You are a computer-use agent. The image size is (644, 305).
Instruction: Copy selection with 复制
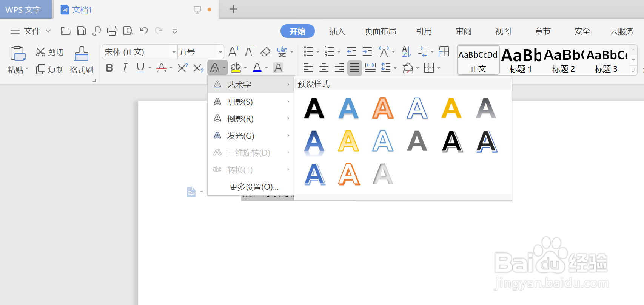[x=50, y=70]
